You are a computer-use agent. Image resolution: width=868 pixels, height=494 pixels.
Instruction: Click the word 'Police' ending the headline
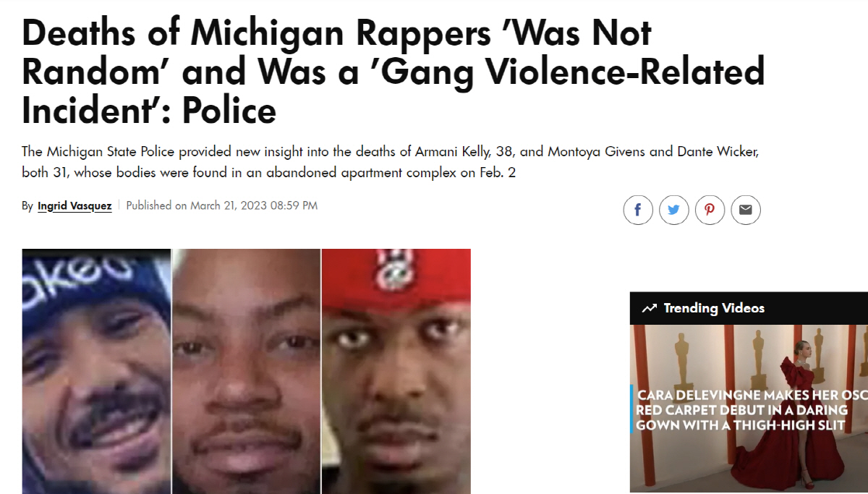click(x=229, y=111)
